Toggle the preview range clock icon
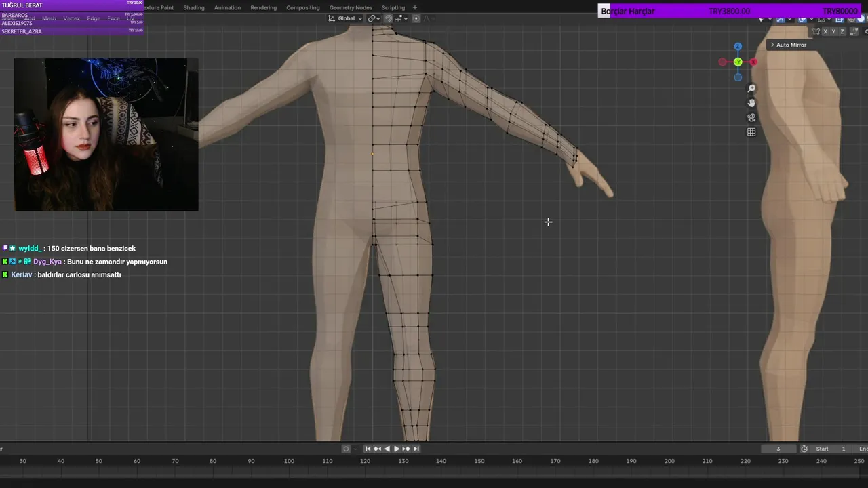This screenshot has height=488, width=868. pyautogui.click(x=804, y=449)
